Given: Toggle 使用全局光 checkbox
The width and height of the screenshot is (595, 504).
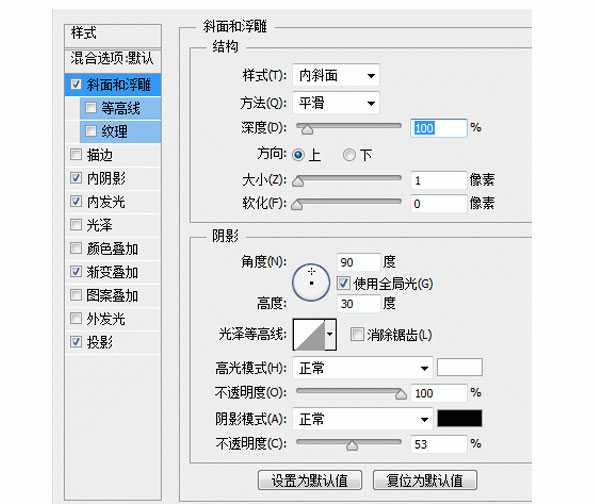Looking at the screenshot, I should click(x=343, y=283).
